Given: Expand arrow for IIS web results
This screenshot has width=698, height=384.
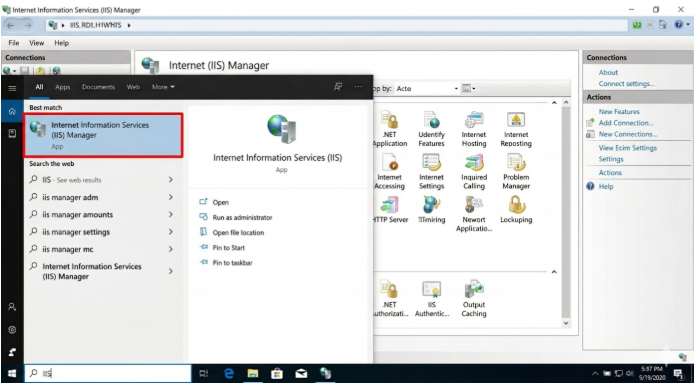Looking at the screenshot, I should coord(170,180).
